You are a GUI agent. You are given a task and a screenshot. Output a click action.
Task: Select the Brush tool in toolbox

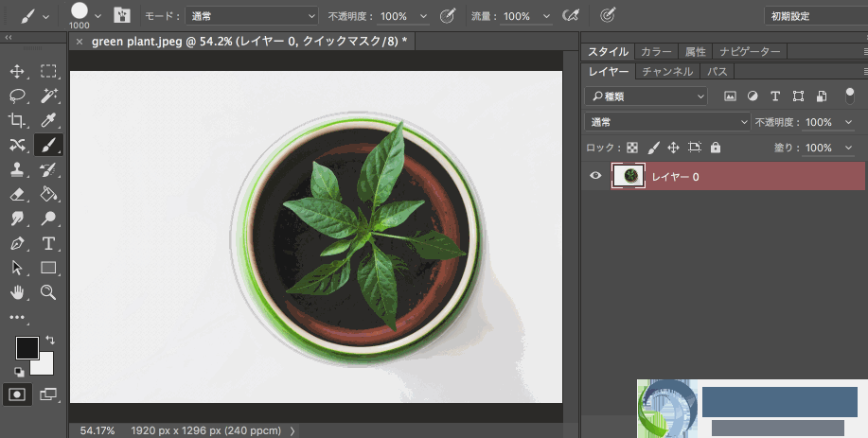(x=48, y=145)
